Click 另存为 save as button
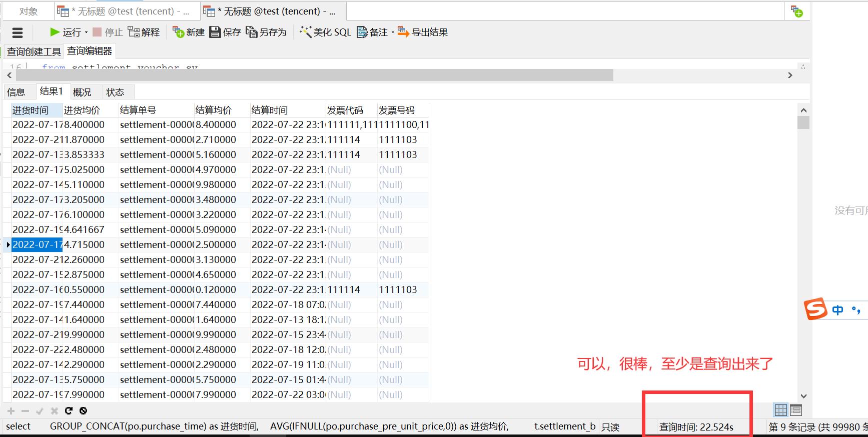Viewport: 868px width, 437px height. pyautogui.click(x=266, y=32)
